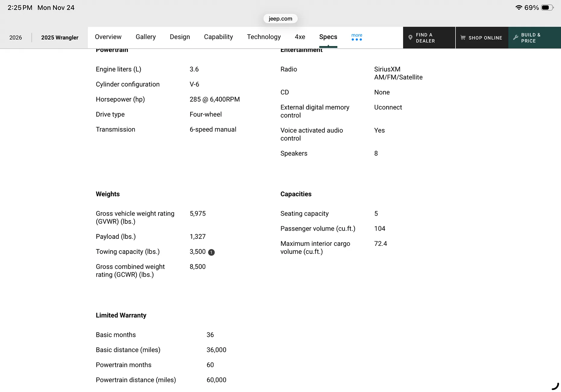The height and width of the screenshot is (392, 561).
Task: Click the Find a Dealer location pin icon
Action: (x=410, y=38)
